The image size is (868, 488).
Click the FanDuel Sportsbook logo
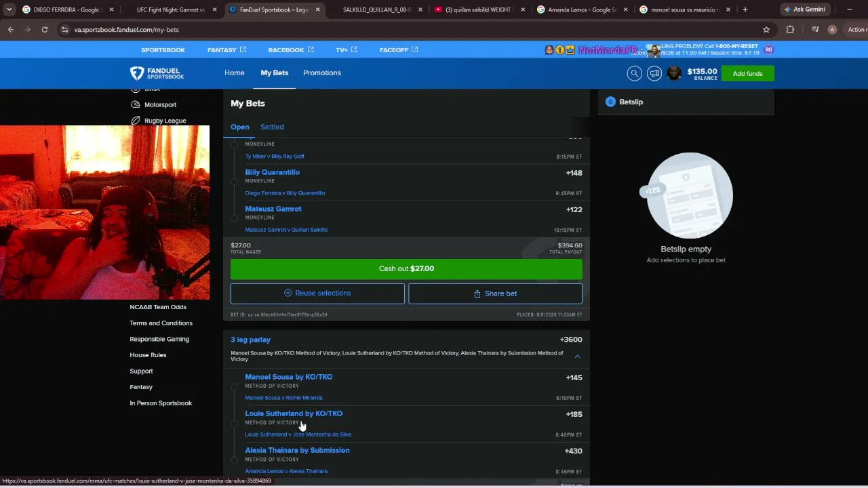tap(157, 73)
